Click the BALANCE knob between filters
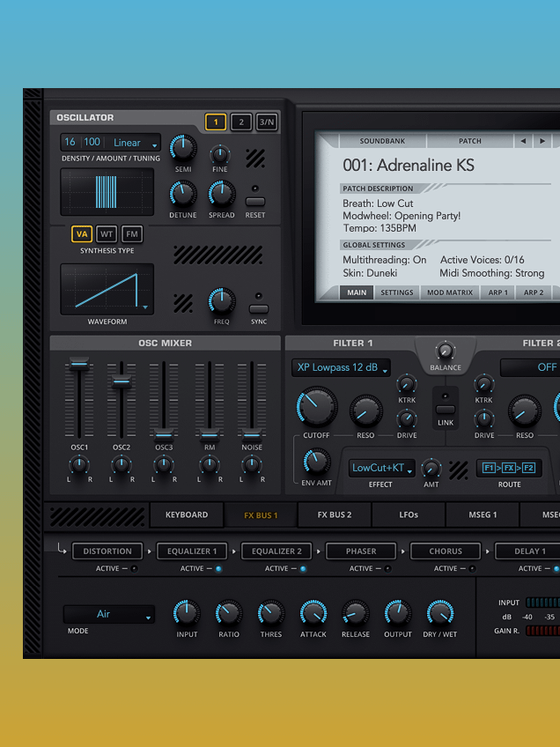This screenshot has width=560, height=747. pos(446,350)
